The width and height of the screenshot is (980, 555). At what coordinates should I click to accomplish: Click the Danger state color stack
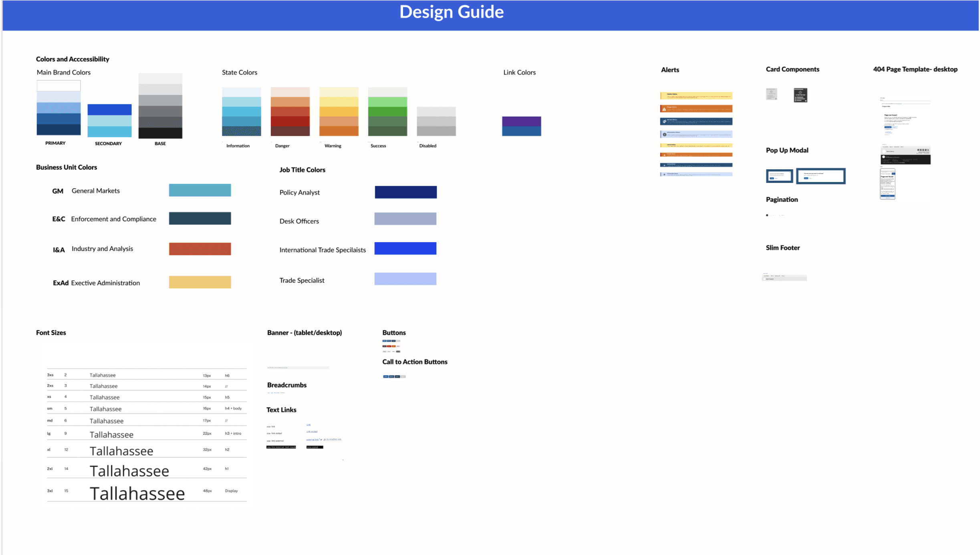[x=290, y=111]
